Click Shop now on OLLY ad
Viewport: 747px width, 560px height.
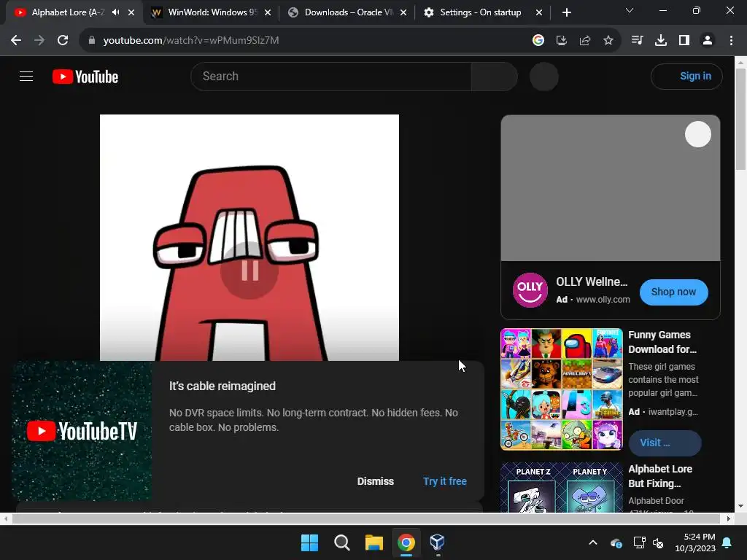(673, 292)
